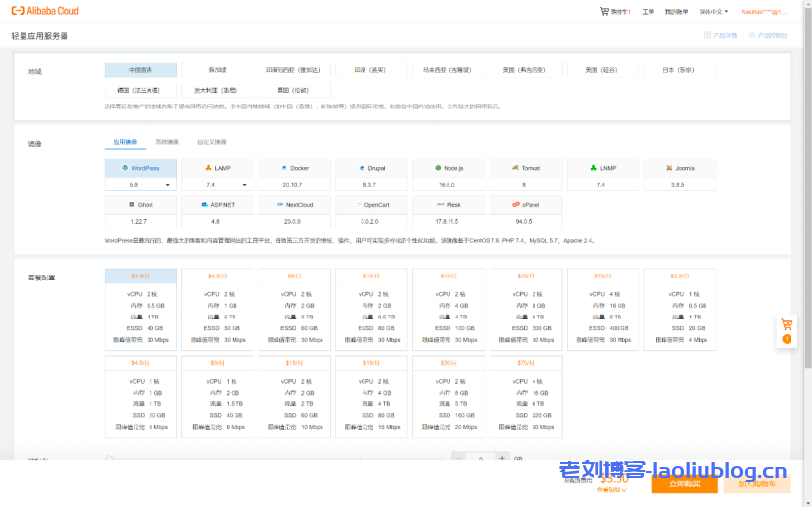
Task: Choose the 印度 (孟买) region
Action: pos(371,70)
